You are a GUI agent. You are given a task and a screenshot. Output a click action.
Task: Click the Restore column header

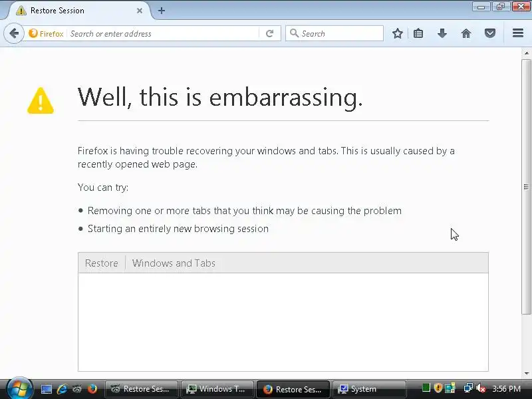pyautogui.click(x=102, y=263)
